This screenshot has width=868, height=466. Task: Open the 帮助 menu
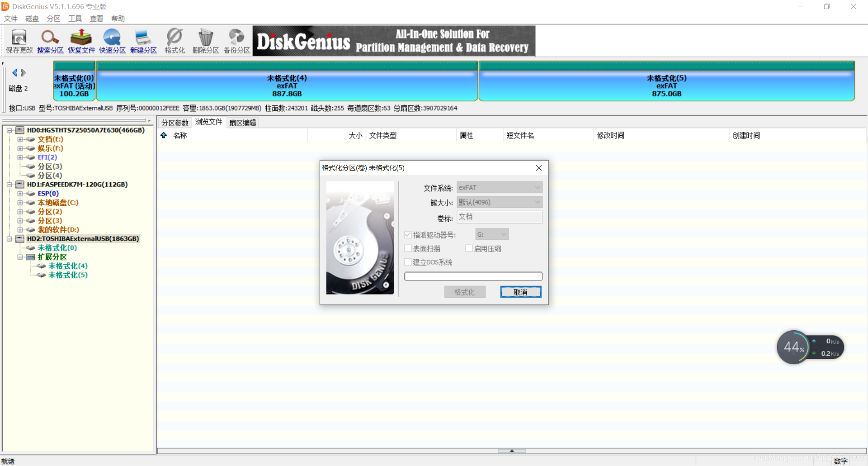118,19
